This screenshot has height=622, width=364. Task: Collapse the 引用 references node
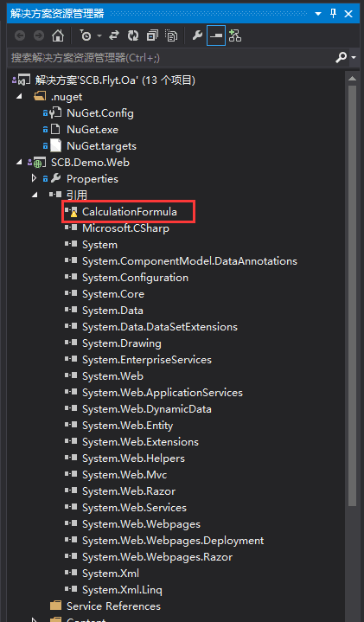[35, 196]
